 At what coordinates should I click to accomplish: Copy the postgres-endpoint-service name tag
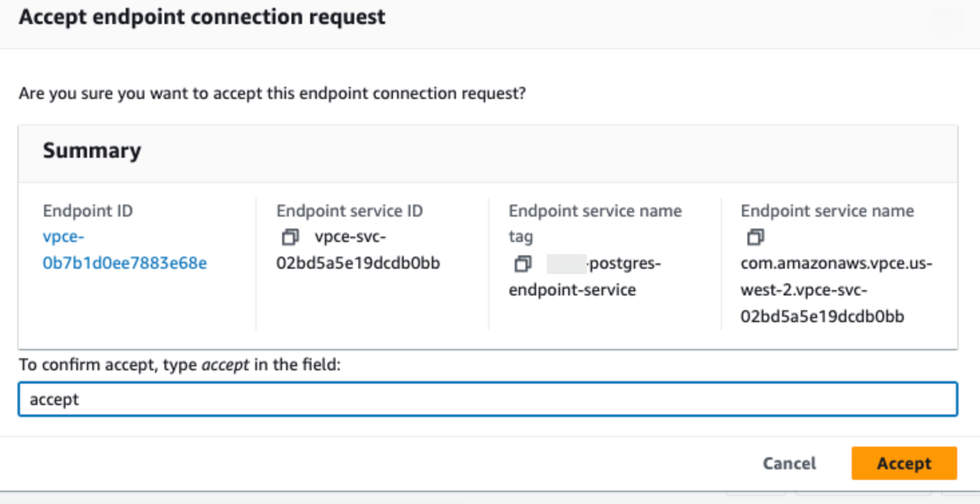point(523,264)
